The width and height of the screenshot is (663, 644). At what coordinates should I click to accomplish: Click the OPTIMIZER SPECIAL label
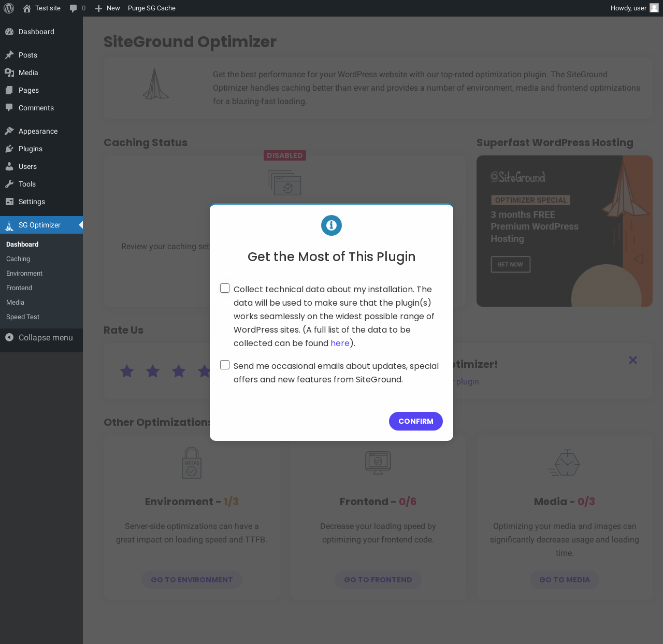click(x=531, y=200)
